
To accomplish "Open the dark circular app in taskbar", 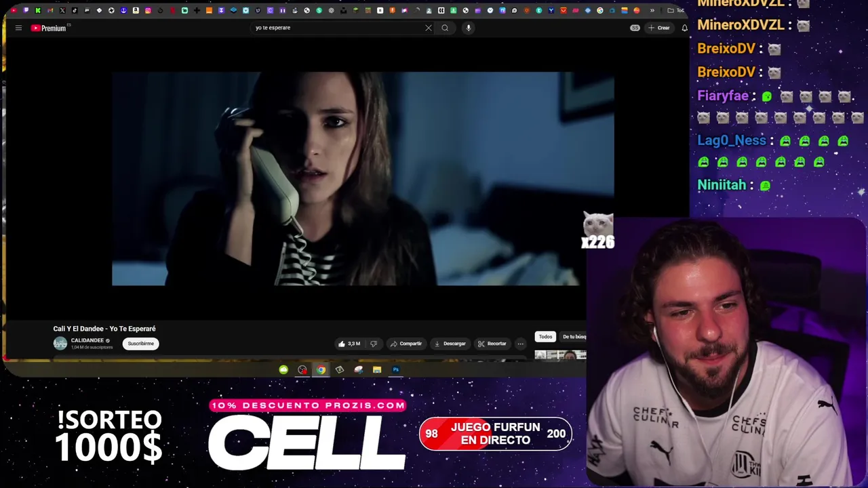I will tap(302, 369).
